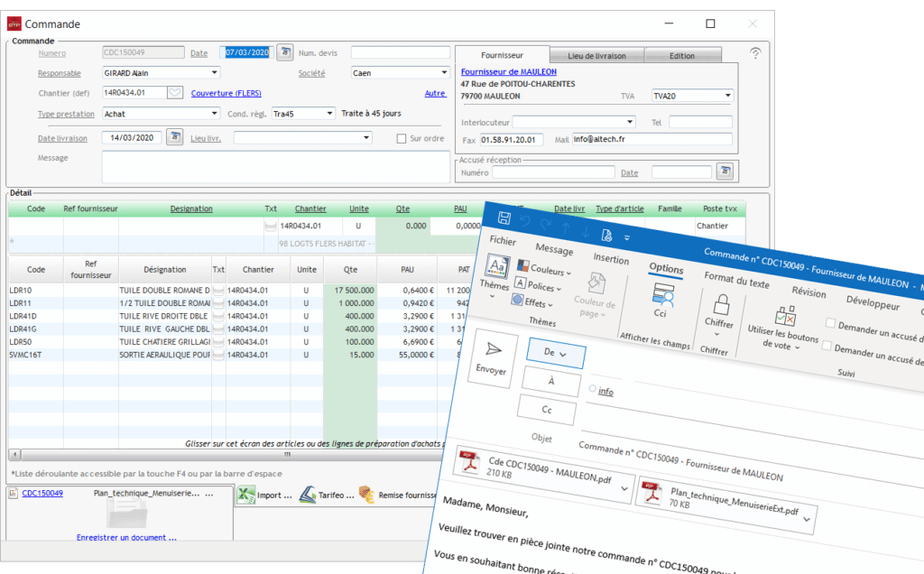Click the Fax field showing 01.58.91.20.01
Viewport: 924px width, 574px height.
511,140
